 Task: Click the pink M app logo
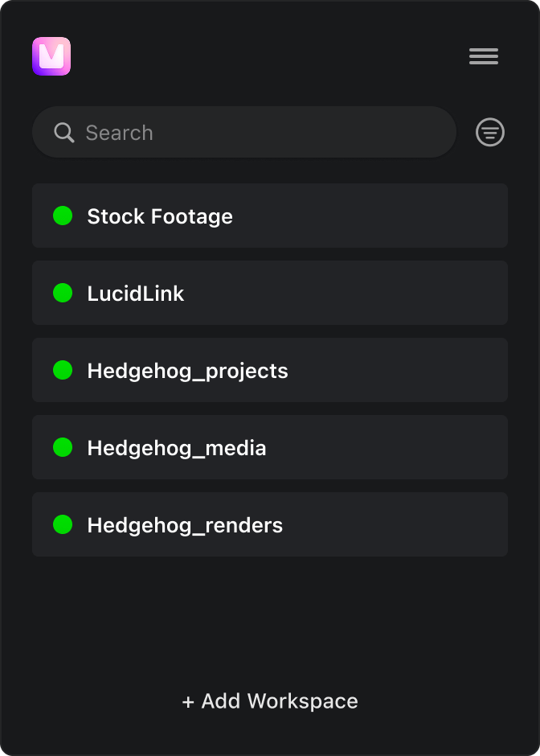51,56
